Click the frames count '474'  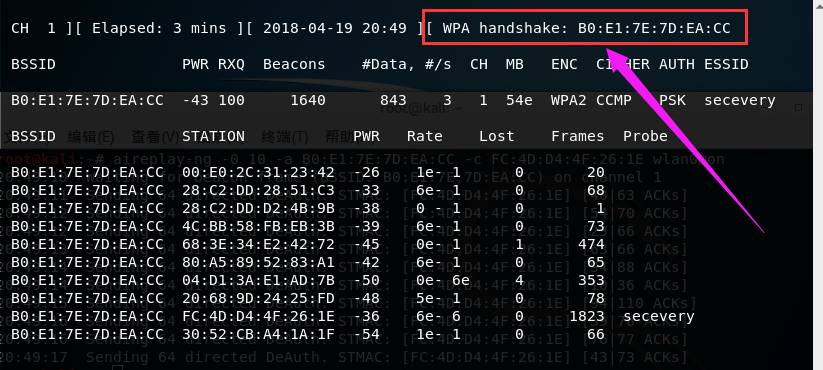(591, 245)
